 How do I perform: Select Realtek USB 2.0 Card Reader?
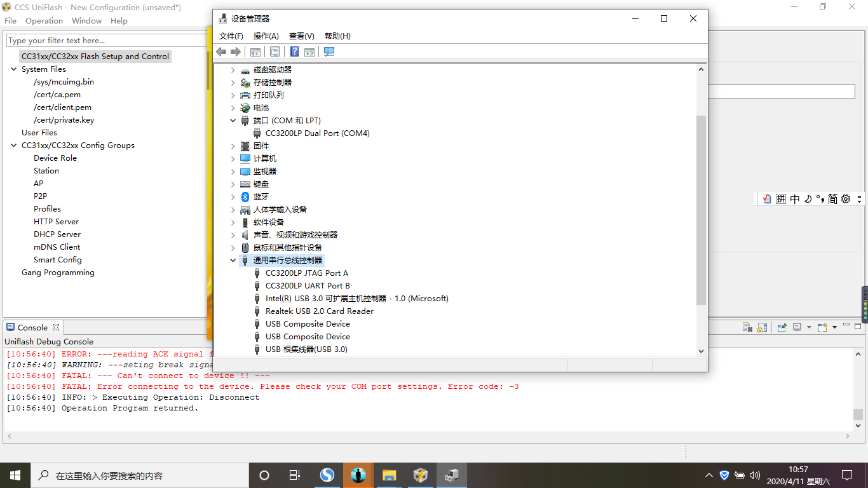(x=320, y=311)
